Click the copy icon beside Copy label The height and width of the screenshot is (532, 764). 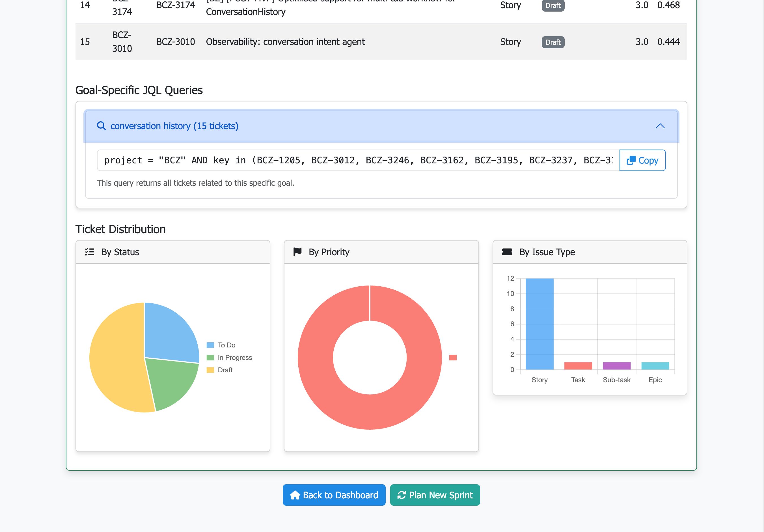[631, 160]
